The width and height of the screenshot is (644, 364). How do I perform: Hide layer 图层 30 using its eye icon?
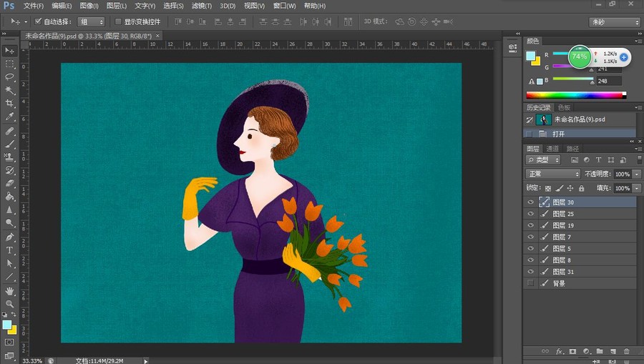point(530,202)
